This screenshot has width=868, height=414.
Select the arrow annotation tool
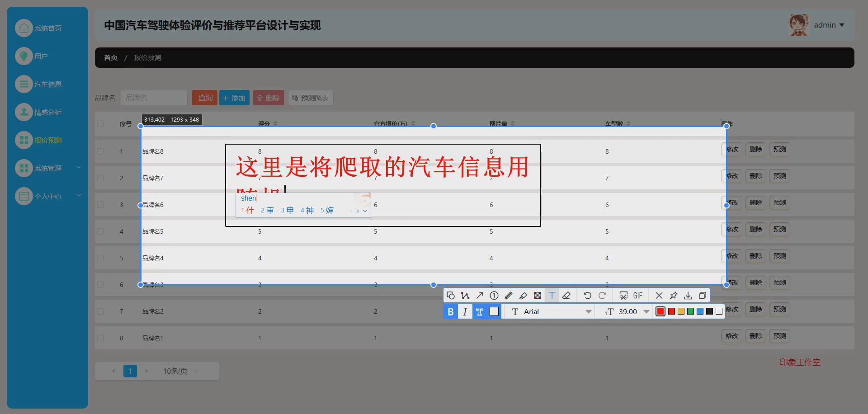point(480,295)
